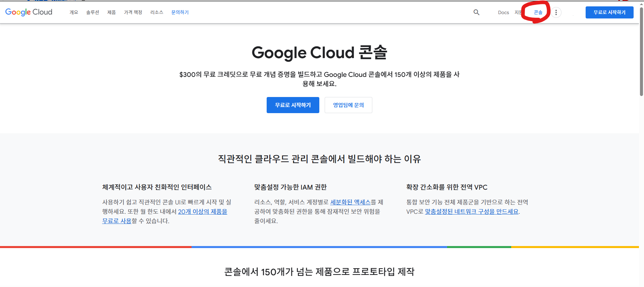The height and width of the screenshot is (287, 644).
Task: Go to 가격 책정 in navigation
Action: click(133, 12)
